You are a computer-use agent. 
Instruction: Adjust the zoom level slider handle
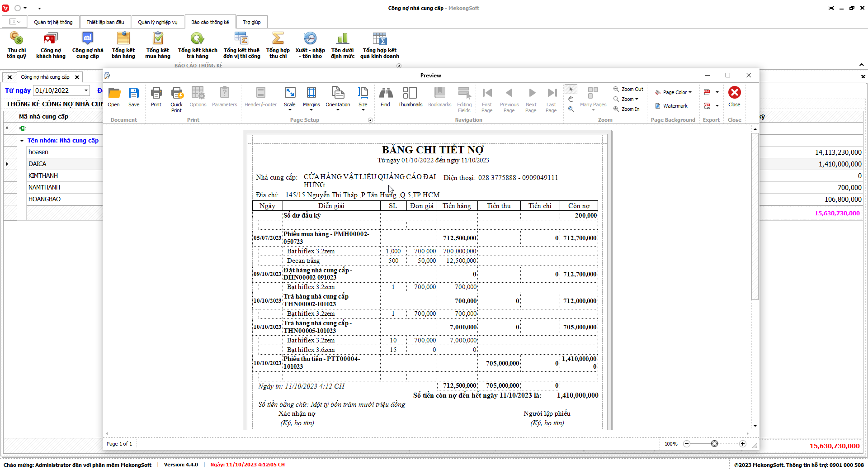(x=714, y=444)
